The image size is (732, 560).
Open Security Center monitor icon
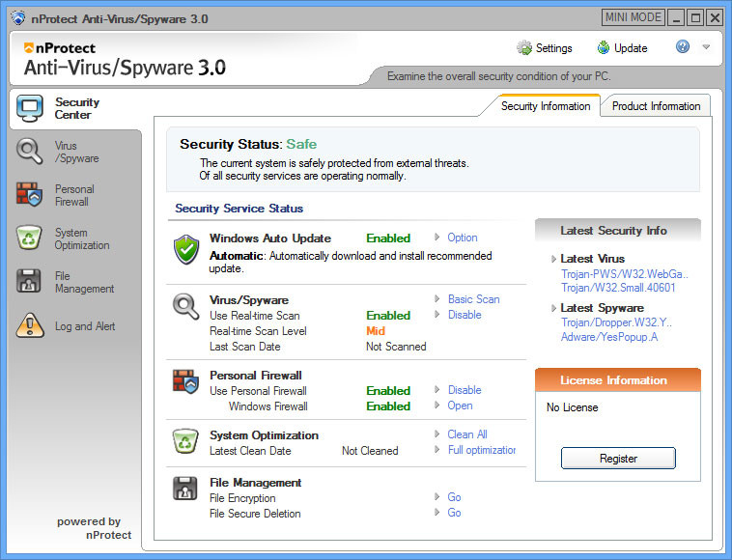click(30, 108)
